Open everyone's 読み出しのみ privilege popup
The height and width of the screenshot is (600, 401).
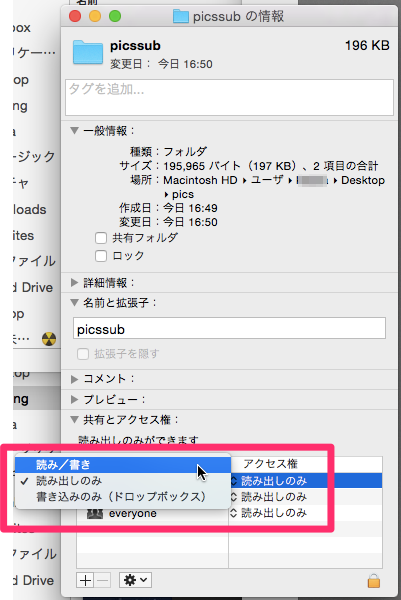(269, 513)
